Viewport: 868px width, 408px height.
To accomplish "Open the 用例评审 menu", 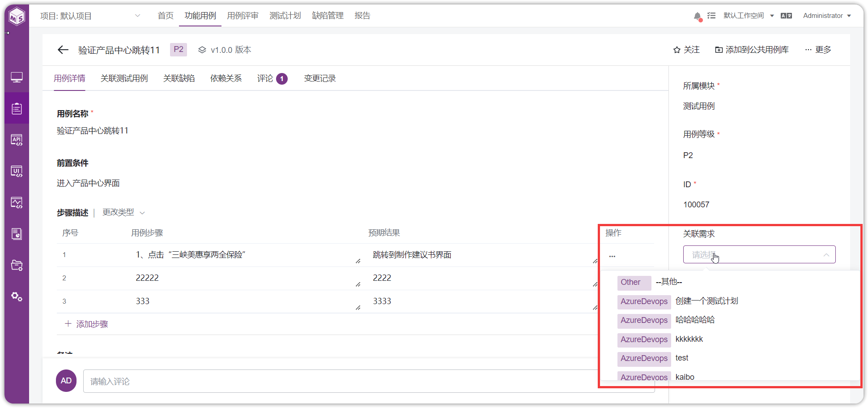I will [243, 16].
